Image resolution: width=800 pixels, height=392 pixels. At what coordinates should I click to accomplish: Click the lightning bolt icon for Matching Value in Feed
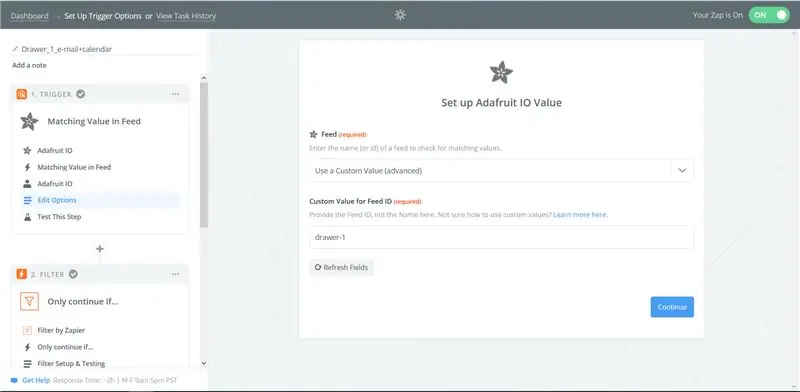pyautogui.click(x=28, y=167)
